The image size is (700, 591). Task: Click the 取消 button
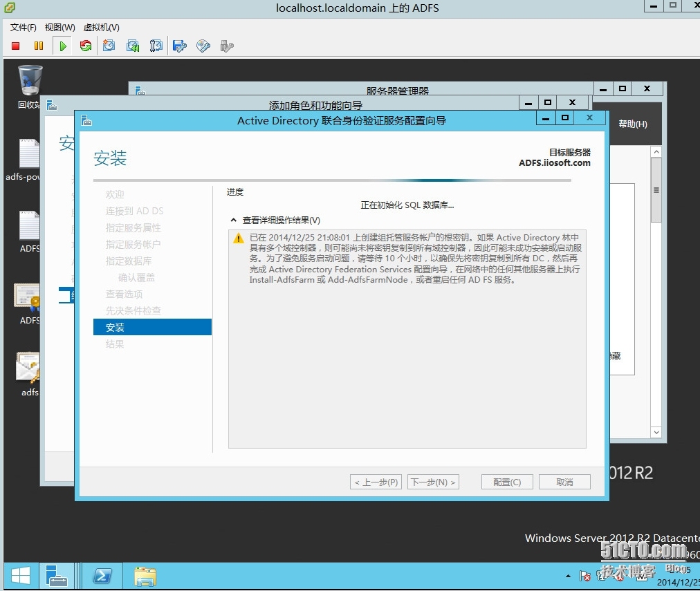point(564,482)
